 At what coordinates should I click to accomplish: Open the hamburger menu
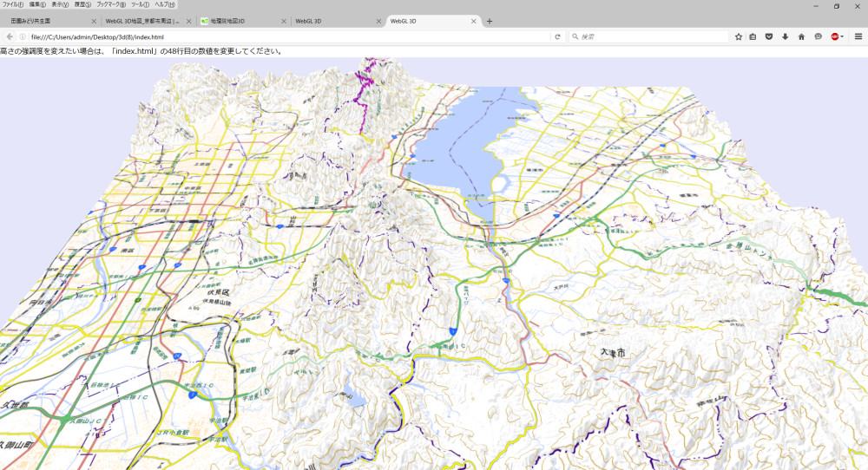pos(858,36)
